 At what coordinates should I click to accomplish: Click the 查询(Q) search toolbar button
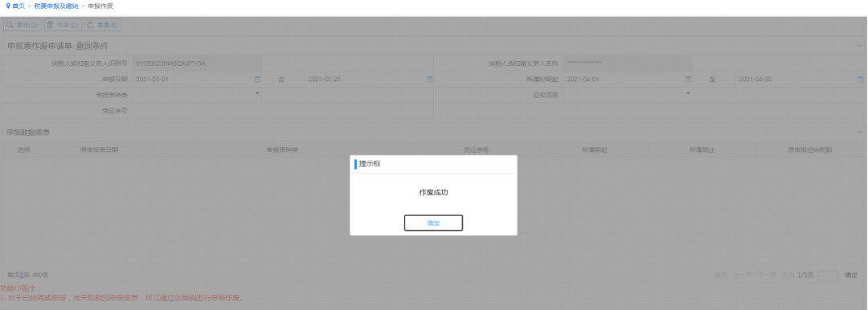[23, 25]
